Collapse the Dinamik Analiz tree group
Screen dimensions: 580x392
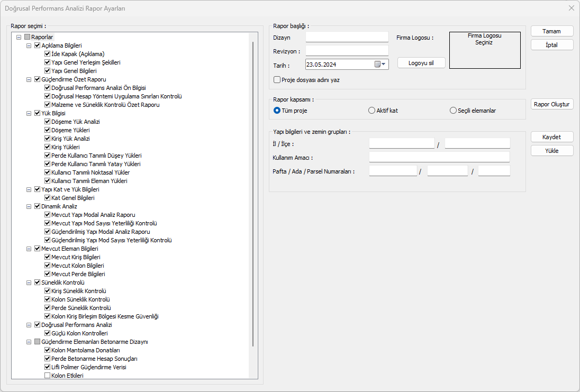coord(29,206)
